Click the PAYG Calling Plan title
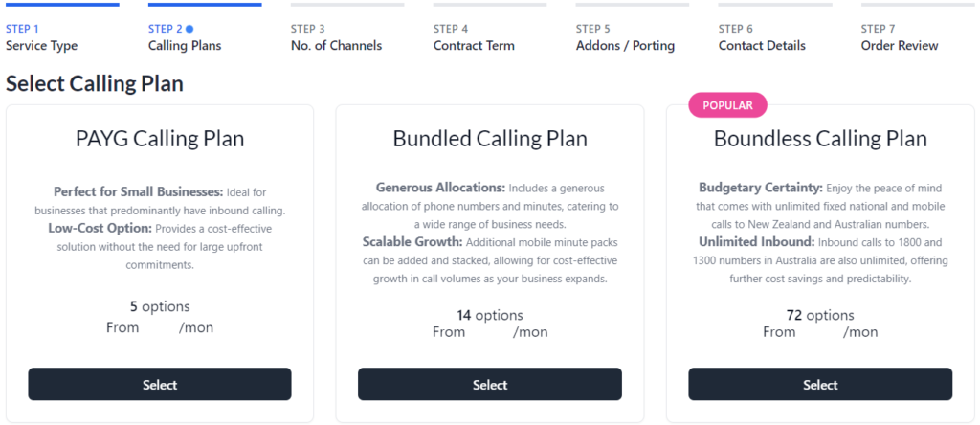 (160, 139)
